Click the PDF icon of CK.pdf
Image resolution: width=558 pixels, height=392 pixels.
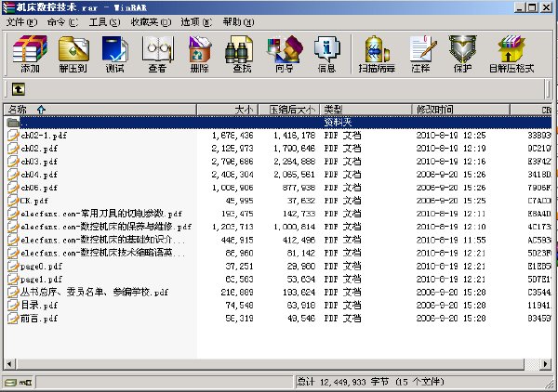(x=13, y=201)
